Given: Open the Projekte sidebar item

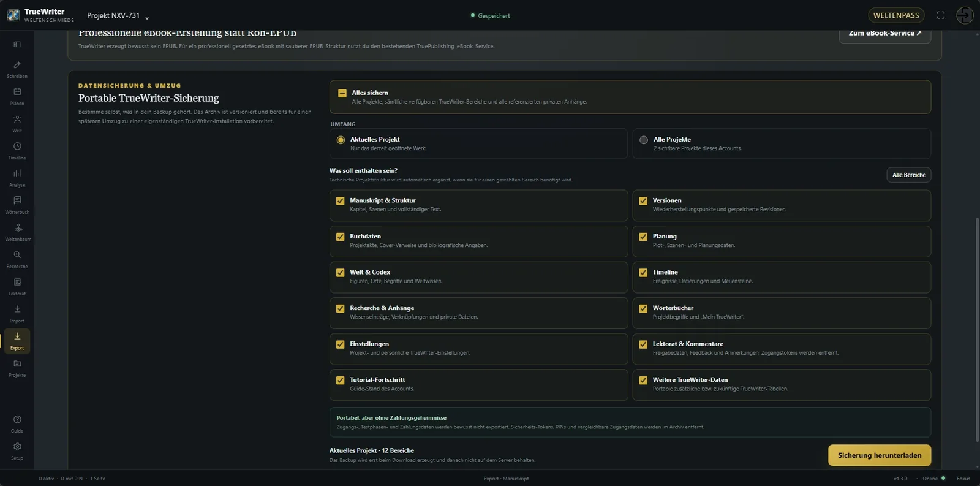Looking at the screenshot, I should click(17, 368).
